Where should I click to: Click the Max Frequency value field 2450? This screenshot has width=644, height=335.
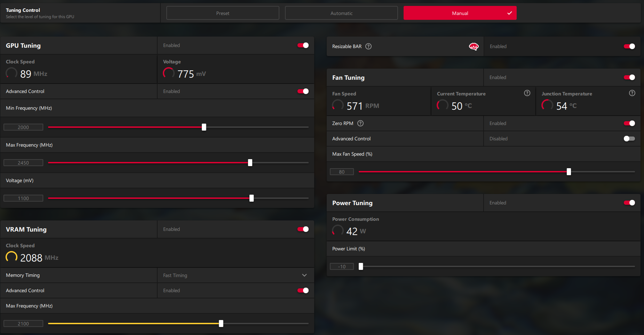tap(23, 163)
